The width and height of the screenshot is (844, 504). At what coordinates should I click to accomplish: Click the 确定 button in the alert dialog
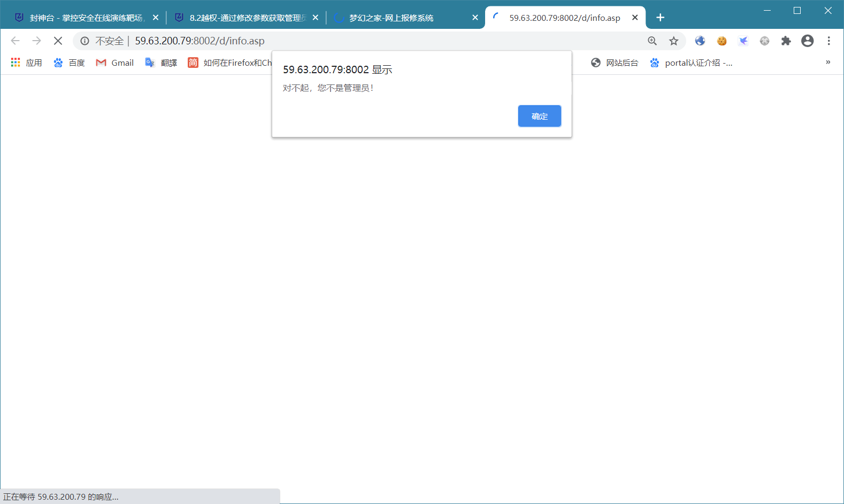click(539, 116)
